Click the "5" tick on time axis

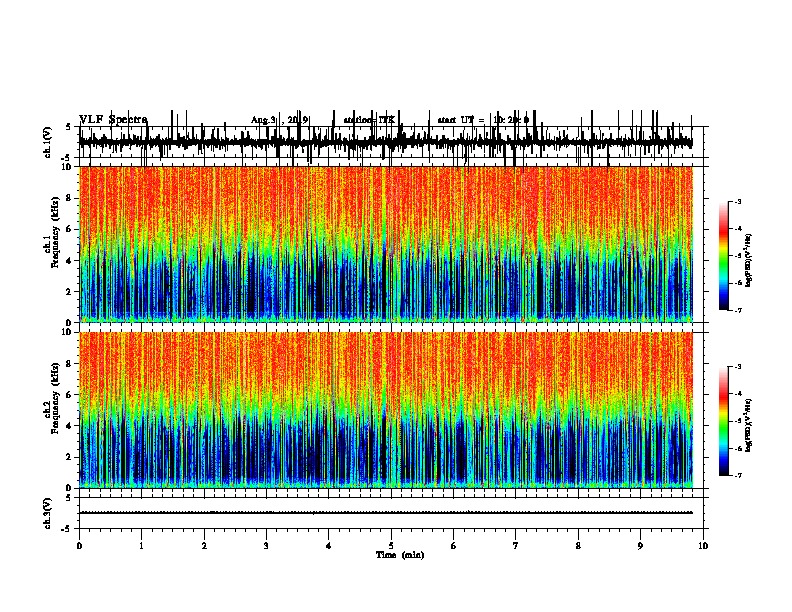point(391,546)
